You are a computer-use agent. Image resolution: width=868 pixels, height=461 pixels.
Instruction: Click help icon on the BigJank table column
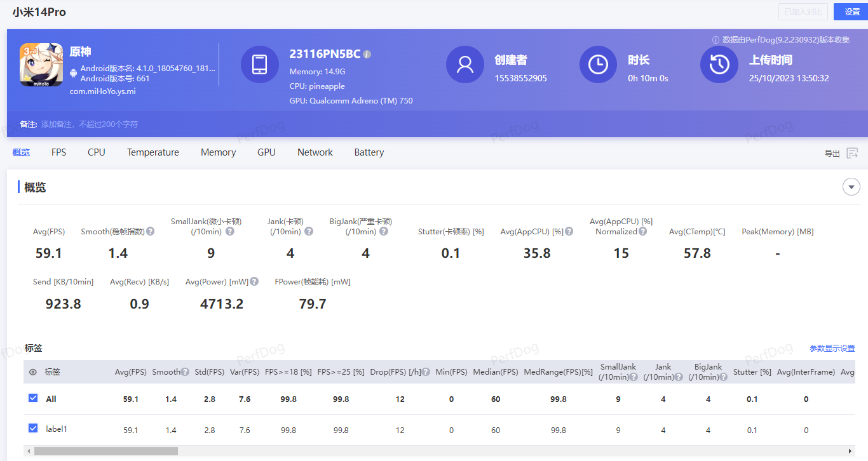724,377
